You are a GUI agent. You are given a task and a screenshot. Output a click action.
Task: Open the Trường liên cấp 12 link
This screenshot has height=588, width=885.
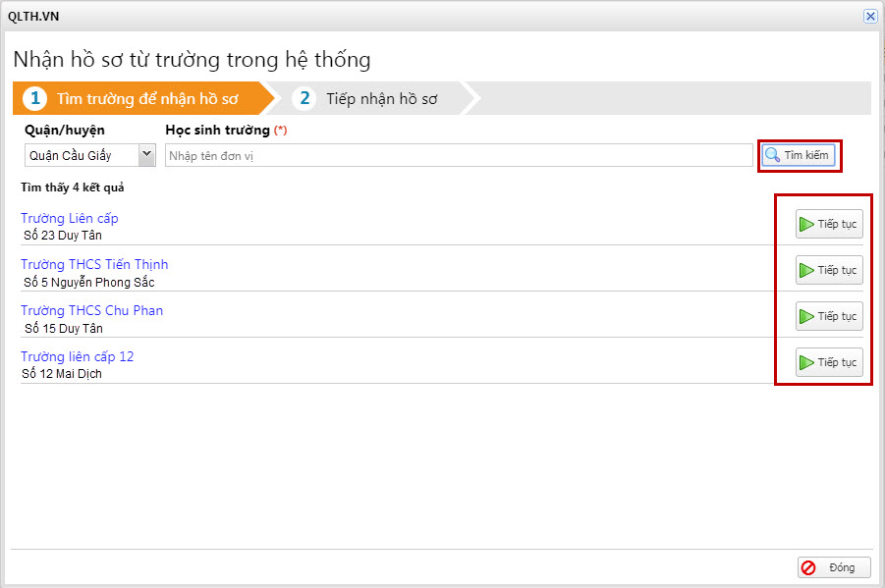[x=77, y=356]
